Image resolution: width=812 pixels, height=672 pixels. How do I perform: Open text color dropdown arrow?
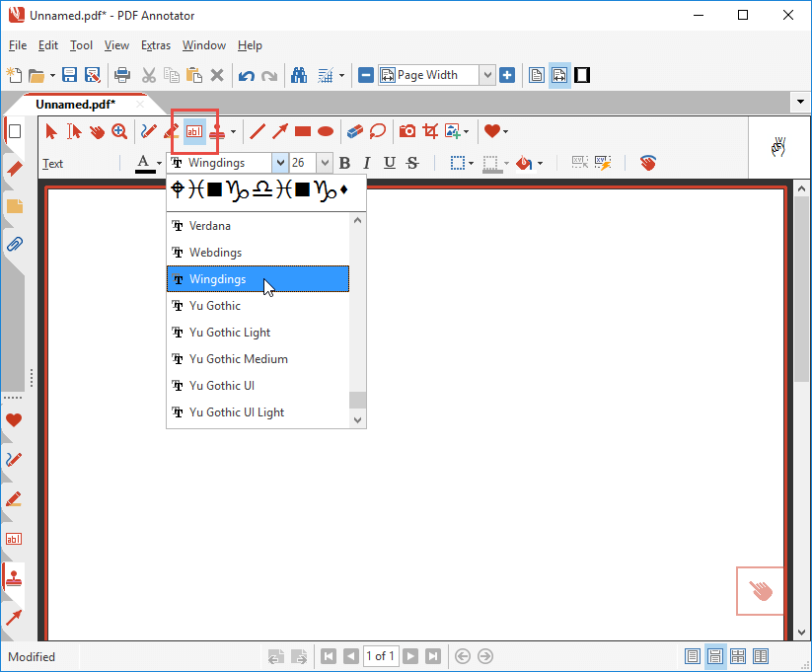pos(159,164)
